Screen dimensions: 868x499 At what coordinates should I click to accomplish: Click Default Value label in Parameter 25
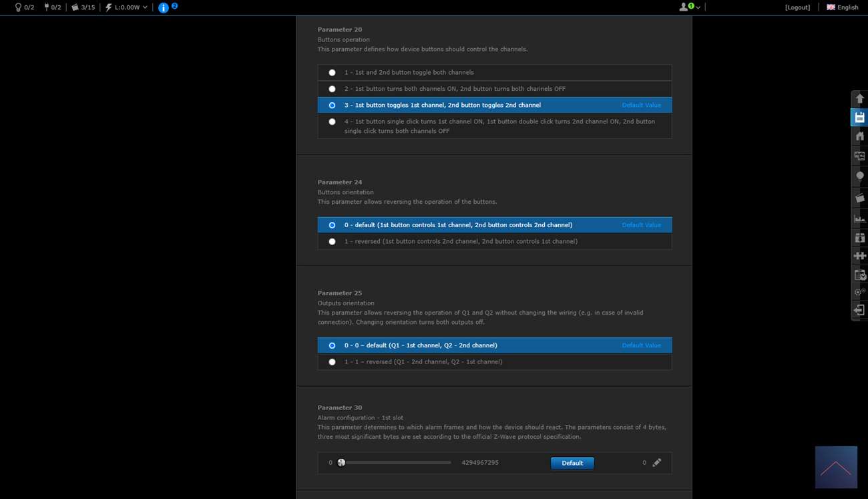click(x=642, y=345)
